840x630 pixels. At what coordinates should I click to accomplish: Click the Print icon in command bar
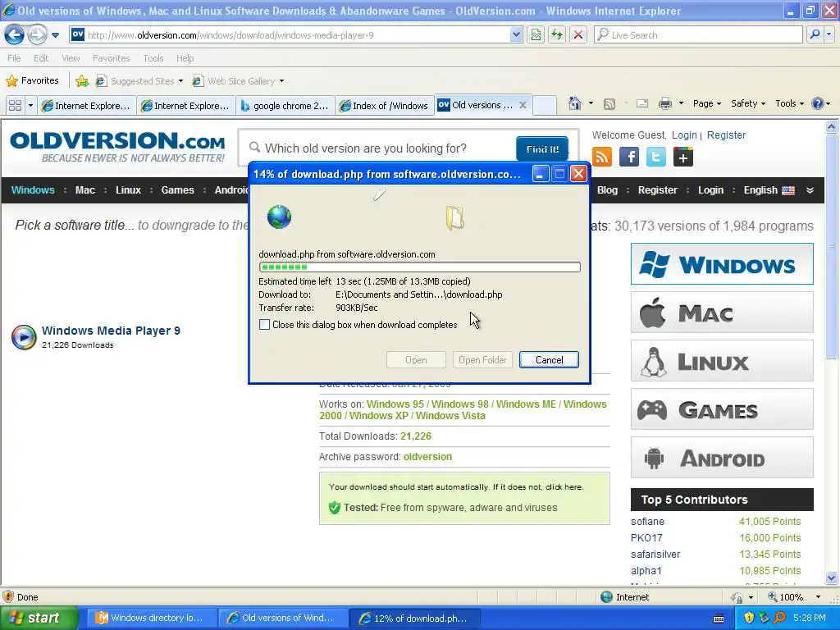pyautogui.click(x=664, y=103)
